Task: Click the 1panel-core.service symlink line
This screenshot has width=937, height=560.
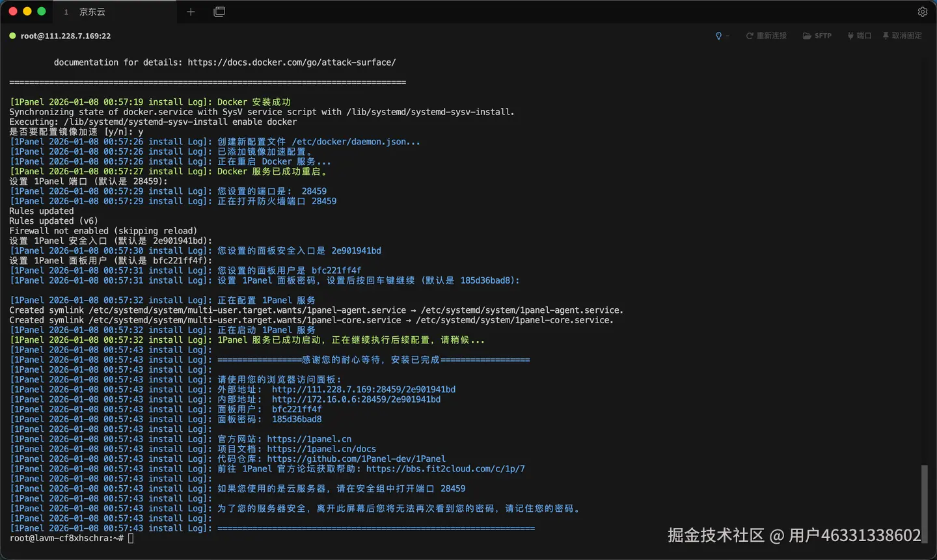Action: 311,320
